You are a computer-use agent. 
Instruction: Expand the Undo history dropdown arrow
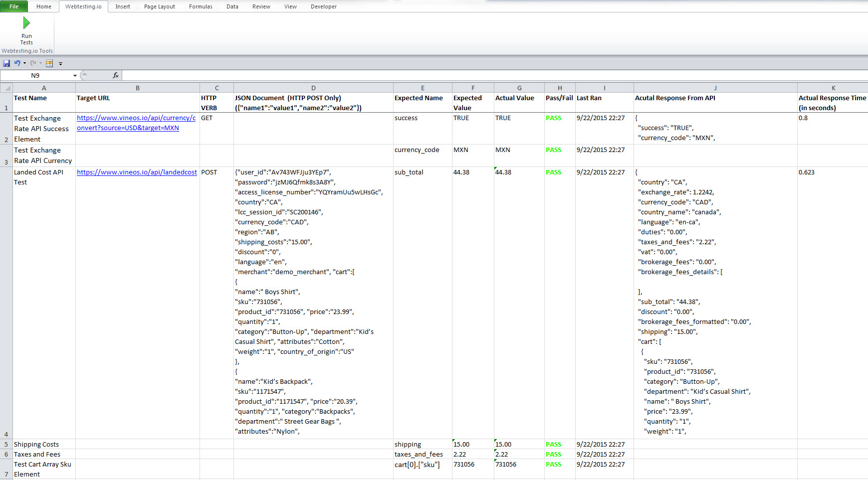(24, 63)
